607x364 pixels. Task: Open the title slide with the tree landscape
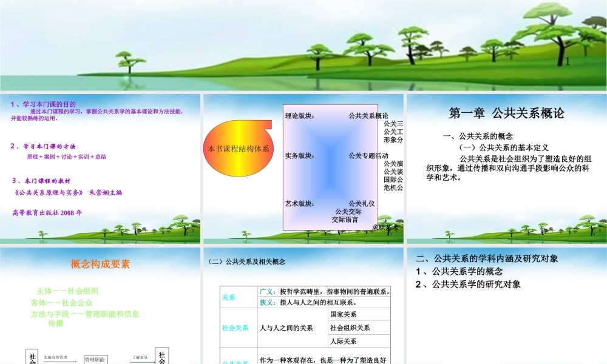303,45
